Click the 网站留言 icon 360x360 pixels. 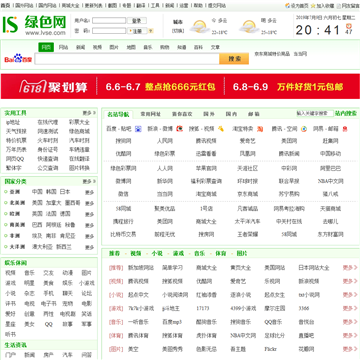339,6
